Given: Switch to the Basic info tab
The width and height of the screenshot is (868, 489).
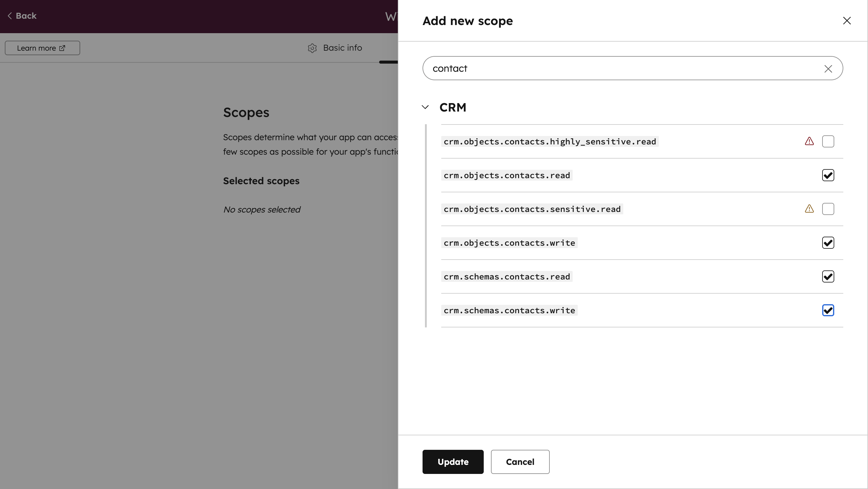Looking at the screenshot, I should pos(342,48).
